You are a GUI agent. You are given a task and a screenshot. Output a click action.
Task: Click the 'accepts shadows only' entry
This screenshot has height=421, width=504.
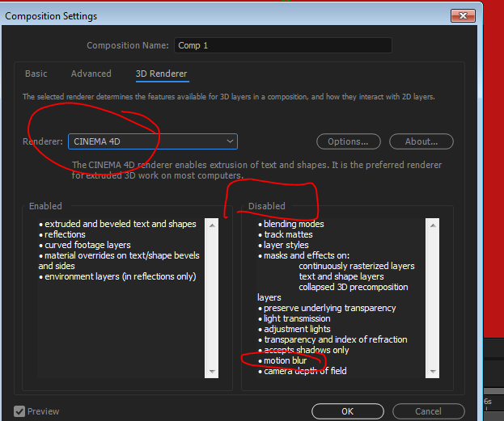click(x=303, y=350)
